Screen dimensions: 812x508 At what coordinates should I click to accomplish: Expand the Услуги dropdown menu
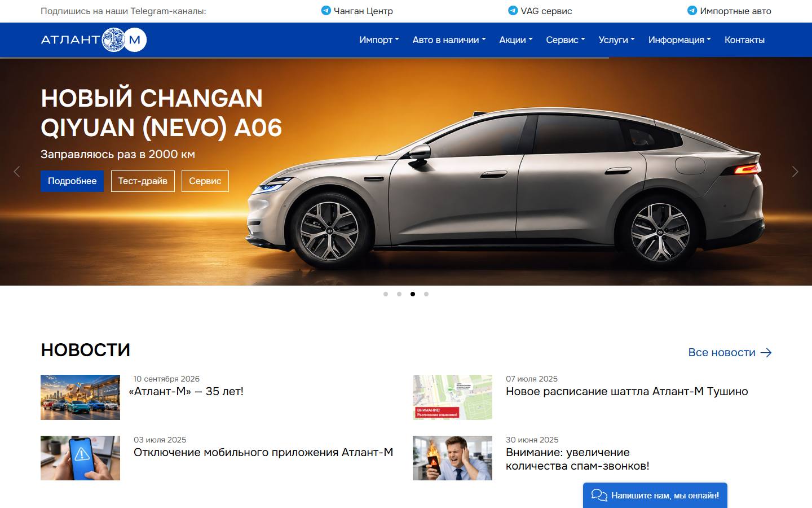point(617,40)
